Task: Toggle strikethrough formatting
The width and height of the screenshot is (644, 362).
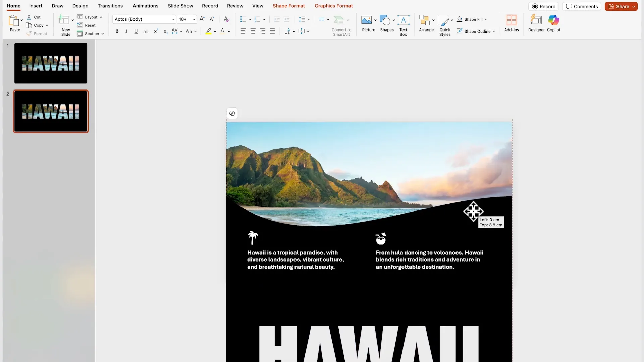Action: point(146,31)
